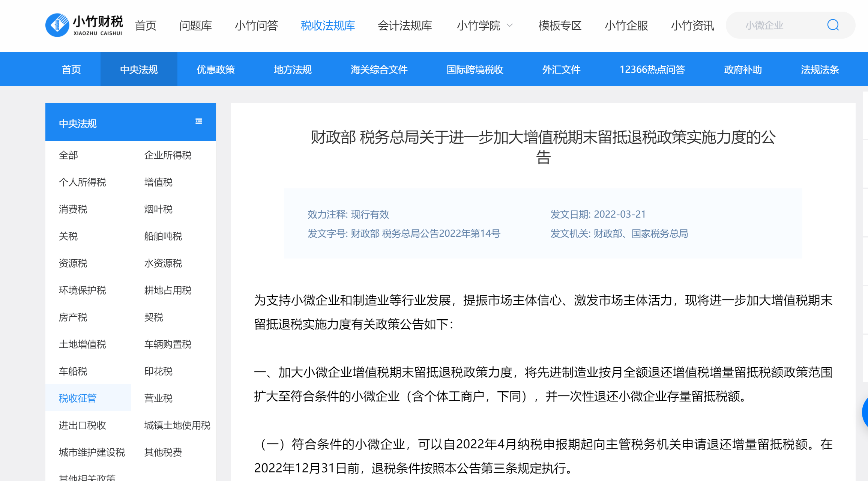Click the search magnifier icon
Viewport: 868px width, 481px height.
pyautogui.click(x=833, y=25)
